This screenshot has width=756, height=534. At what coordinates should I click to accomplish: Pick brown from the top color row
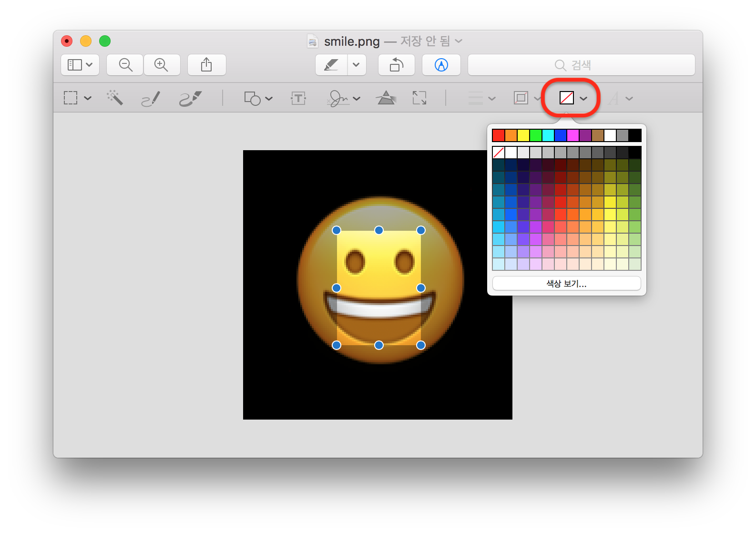coord(598,135)
